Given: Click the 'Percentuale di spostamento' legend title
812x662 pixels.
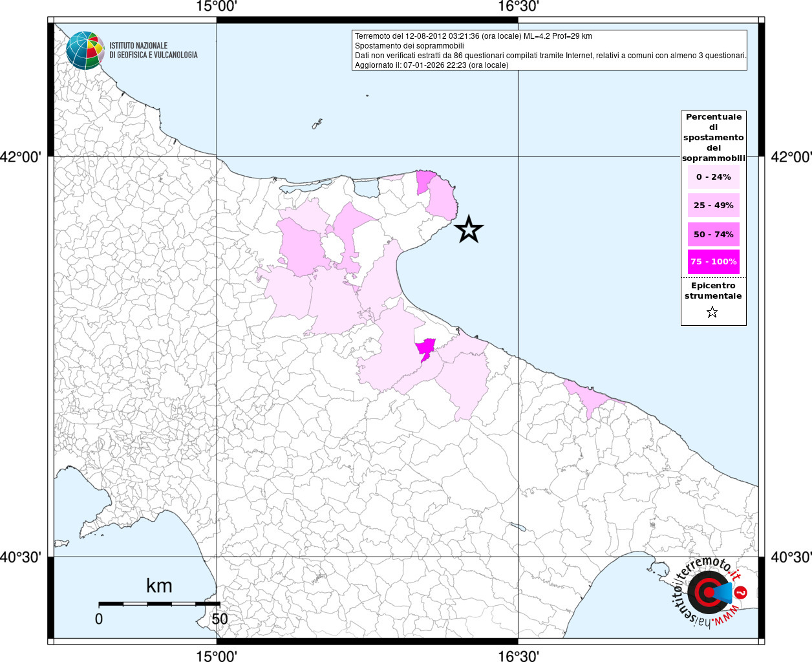Looking at the screenshot, I should point(714,137).
